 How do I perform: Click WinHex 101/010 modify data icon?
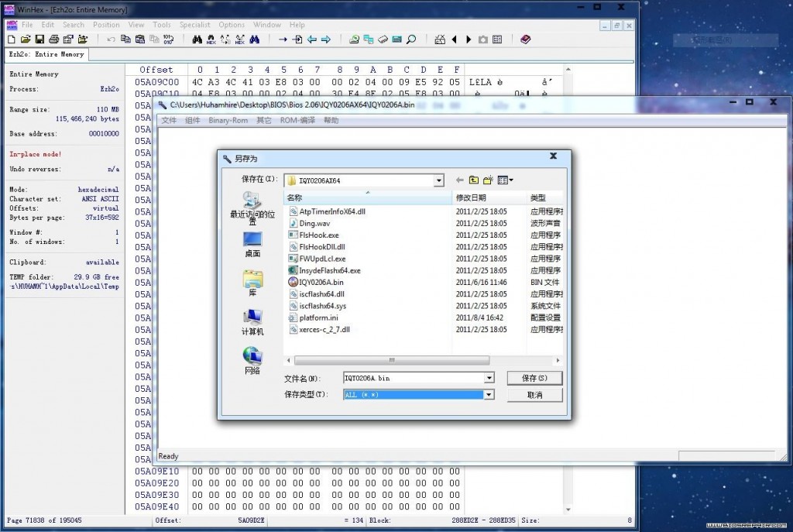[x=168, y=39]
